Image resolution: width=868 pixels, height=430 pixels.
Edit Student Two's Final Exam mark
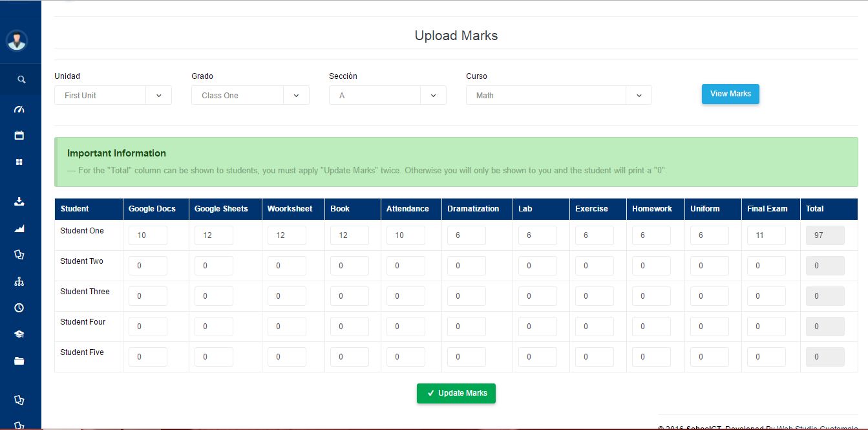(x=767, y=266)
